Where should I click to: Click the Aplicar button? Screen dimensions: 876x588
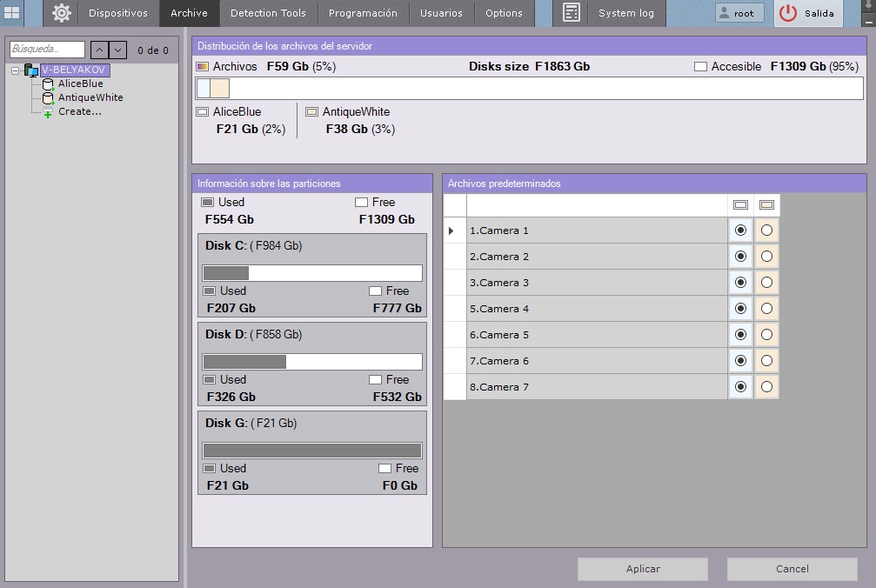(x=643, y=569)
